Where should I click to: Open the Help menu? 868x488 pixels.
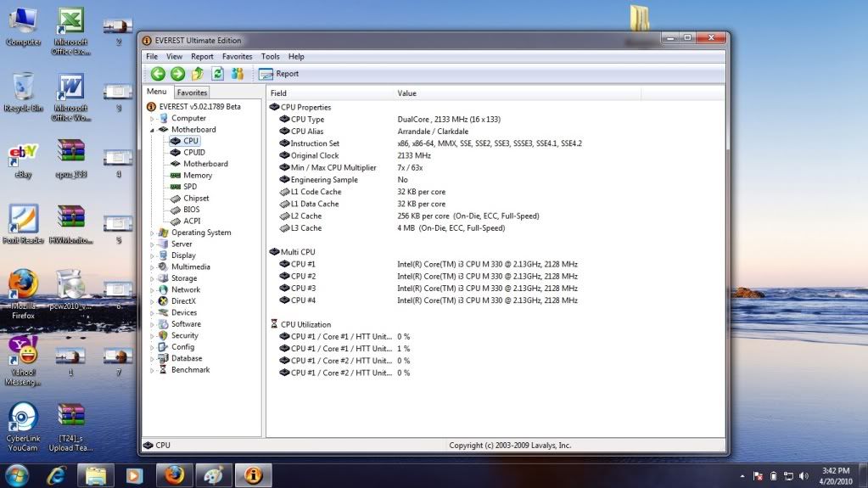[296, 57]
